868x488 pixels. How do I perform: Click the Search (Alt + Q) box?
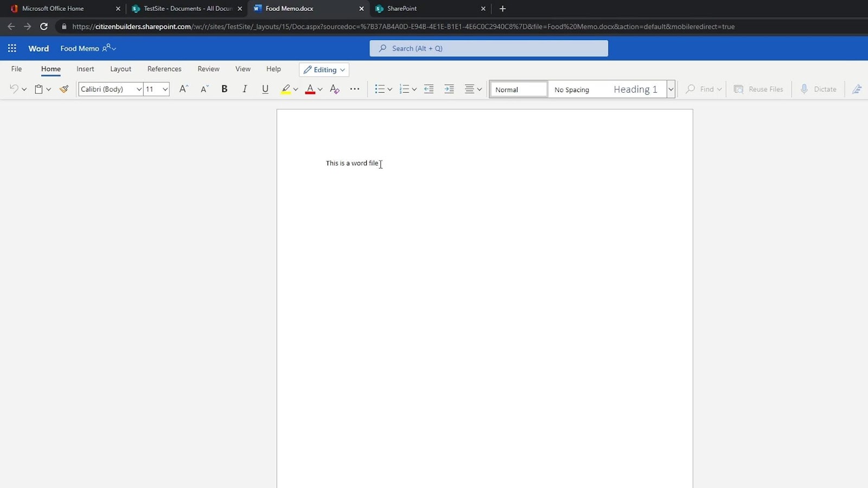pos(488,48)
